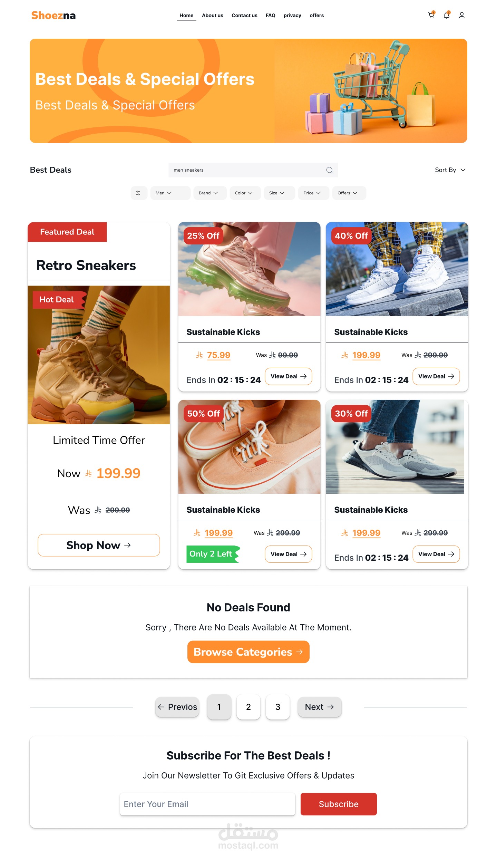Click the 40% Off white sneakers image
This screenshot has height=868, width=497.
397,269
